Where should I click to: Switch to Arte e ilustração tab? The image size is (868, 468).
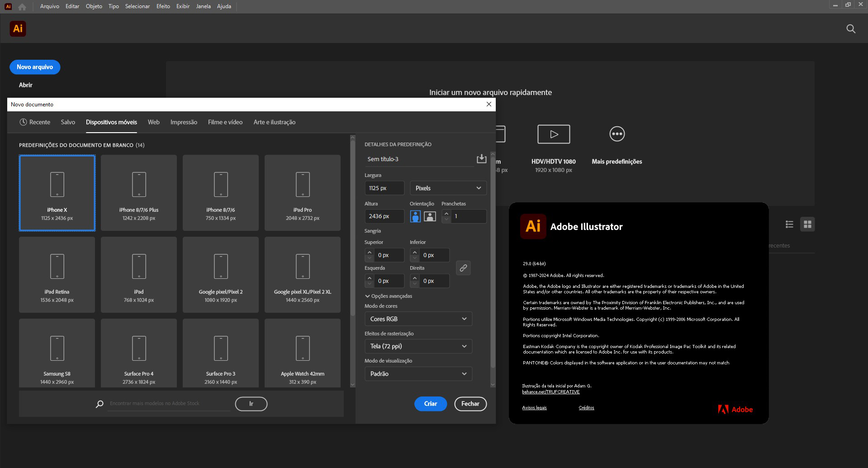click(275, 122)
